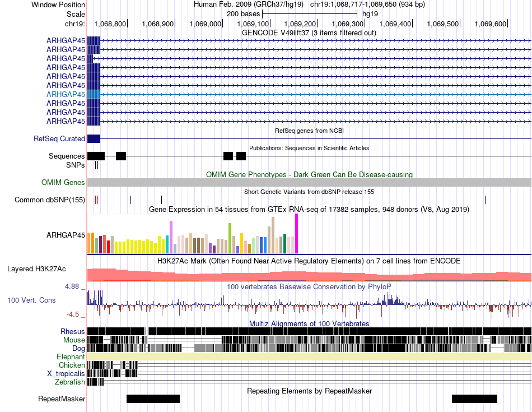Click the 4.88 upper scale value

coord(72,286)
